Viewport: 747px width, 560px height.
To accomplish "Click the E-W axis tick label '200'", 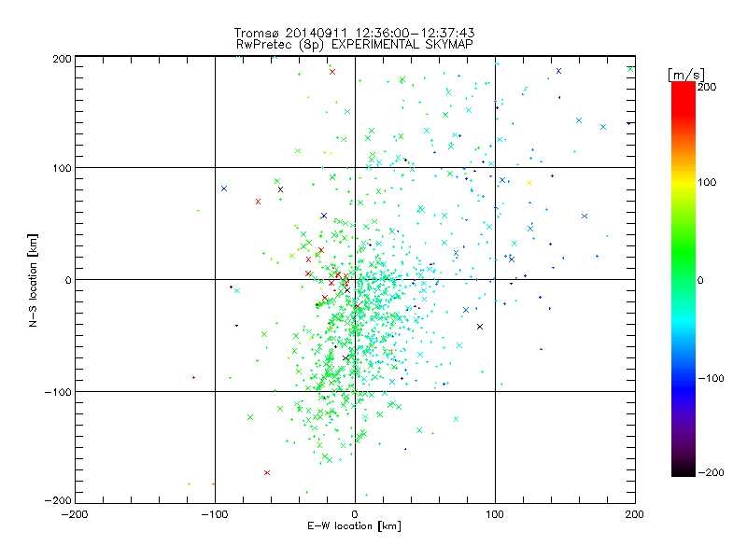I will pos(635,514).
